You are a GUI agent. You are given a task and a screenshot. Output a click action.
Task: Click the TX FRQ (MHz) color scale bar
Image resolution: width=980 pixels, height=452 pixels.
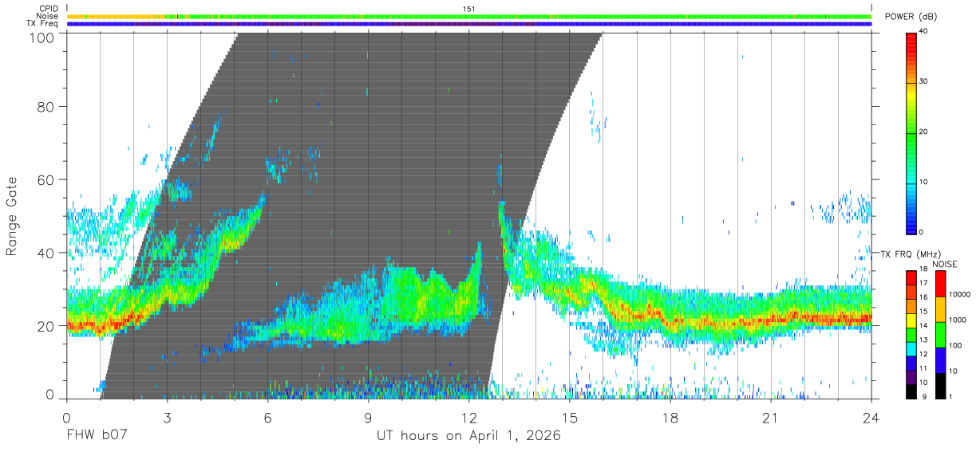coord(911,335)
